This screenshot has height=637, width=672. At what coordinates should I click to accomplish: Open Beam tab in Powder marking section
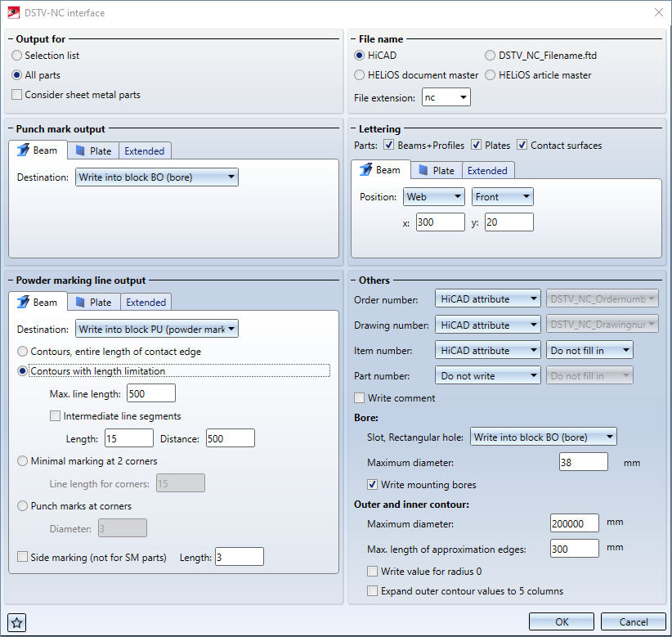[x=38, y=302]
